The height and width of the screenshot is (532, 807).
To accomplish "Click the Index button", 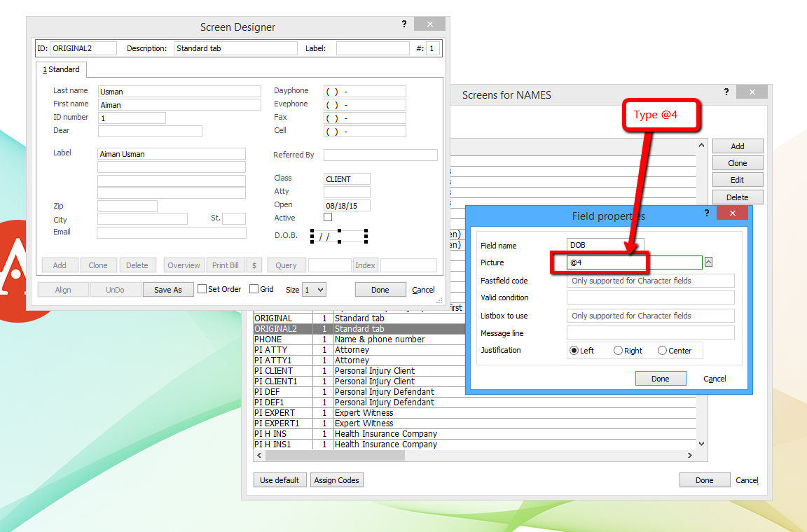I will 365,265.
